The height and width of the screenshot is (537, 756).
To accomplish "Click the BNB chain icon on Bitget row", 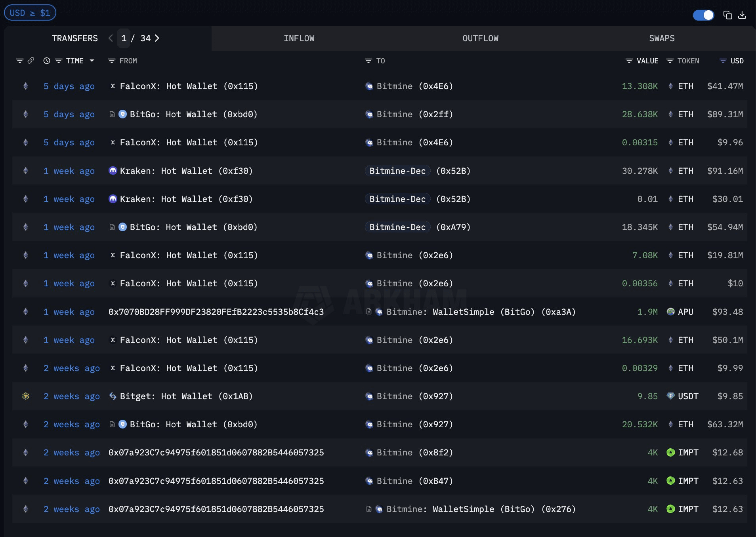I will pyautogui.click(x=26, y=396).
